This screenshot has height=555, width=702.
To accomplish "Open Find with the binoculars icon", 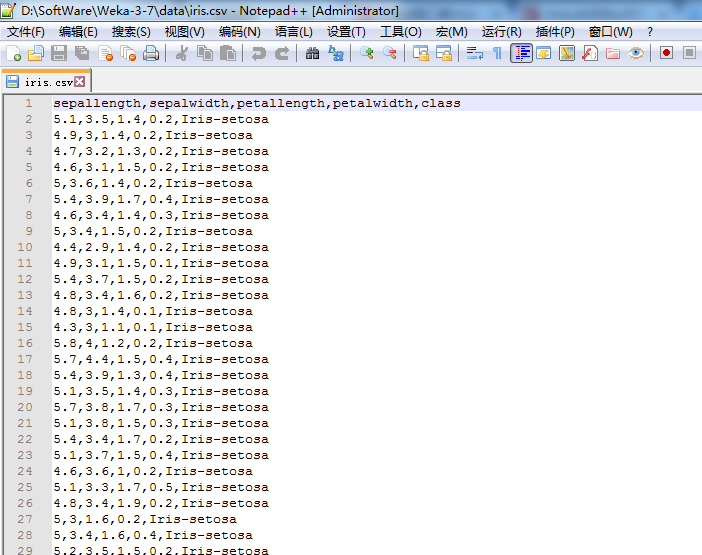I will [312, 53].
